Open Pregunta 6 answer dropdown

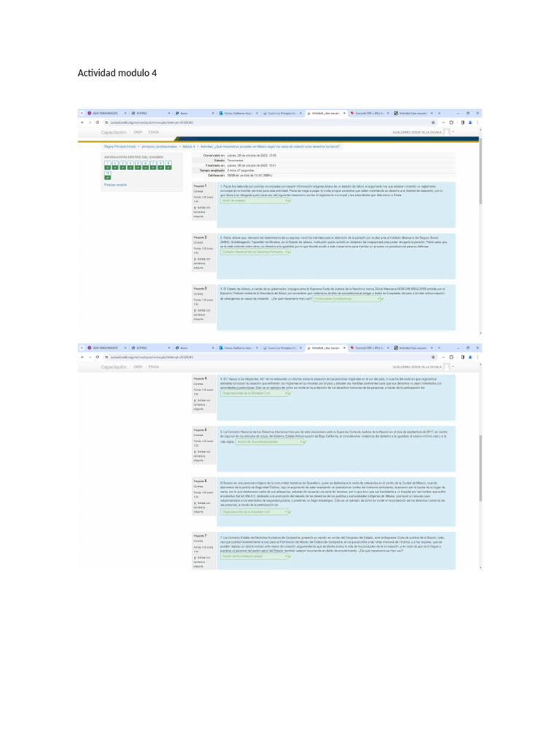coord(254,511)
